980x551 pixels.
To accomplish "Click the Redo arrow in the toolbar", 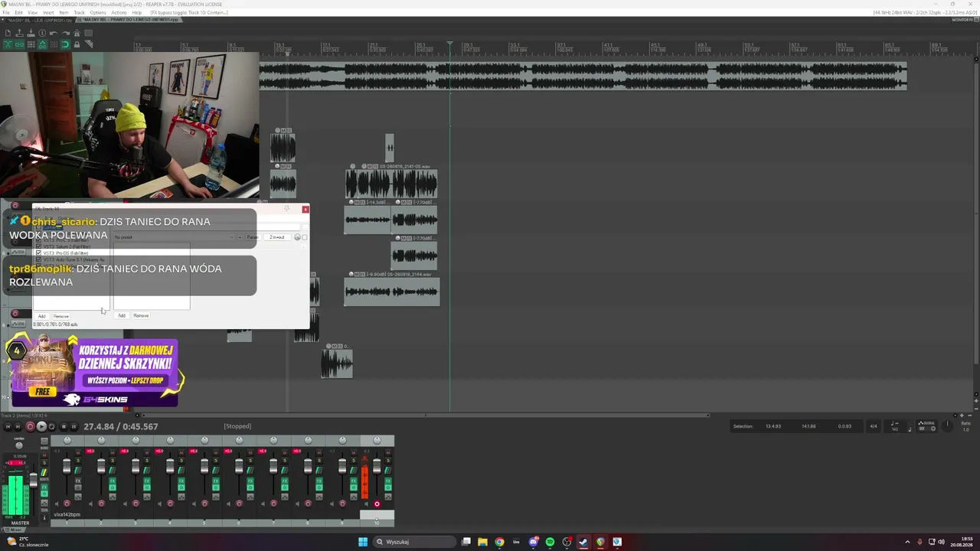I will (x=65, y=33).
